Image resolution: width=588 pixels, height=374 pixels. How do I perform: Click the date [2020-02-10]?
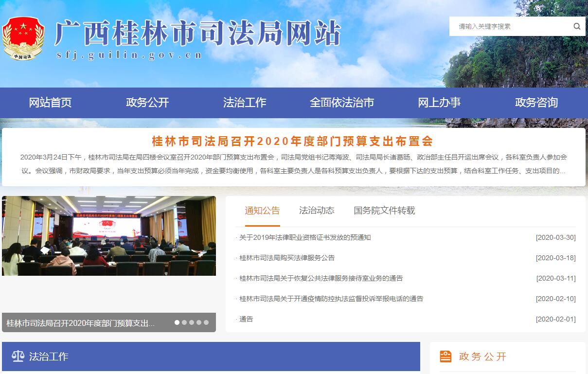coord(555,299)
